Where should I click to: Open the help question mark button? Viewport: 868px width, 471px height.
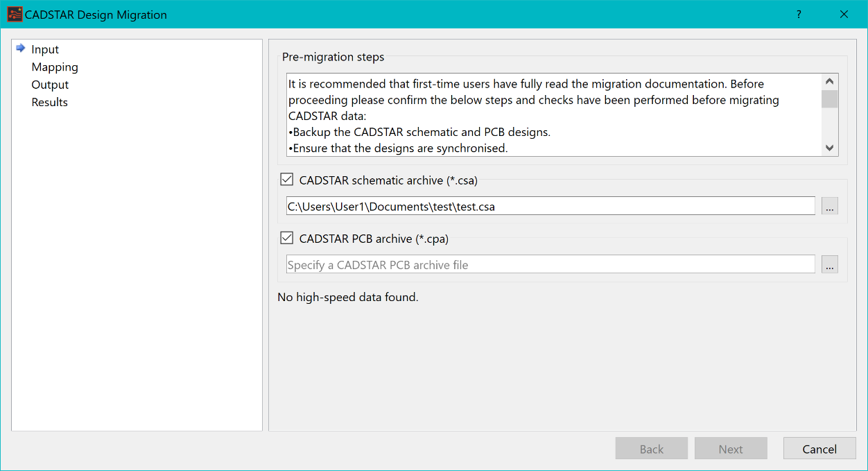pos(799,14)
